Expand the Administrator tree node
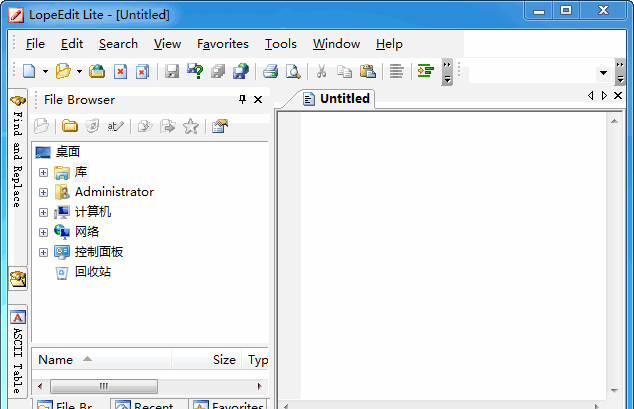 (43, 192)
